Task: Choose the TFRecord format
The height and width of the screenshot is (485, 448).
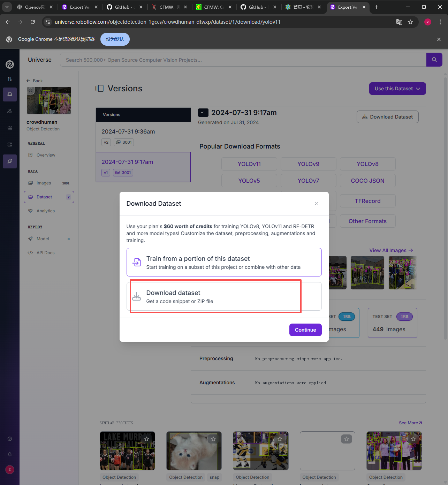Action: tap(368, 201)
